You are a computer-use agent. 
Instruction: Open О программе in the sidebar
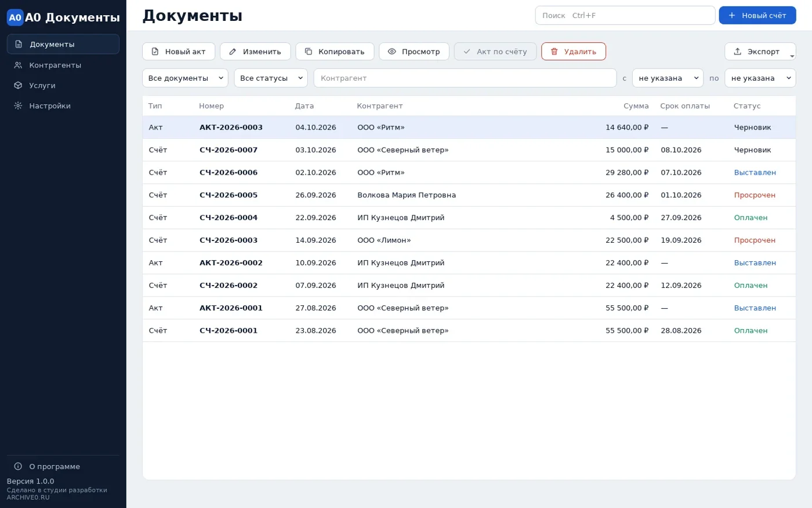click(x=63, y=466)
